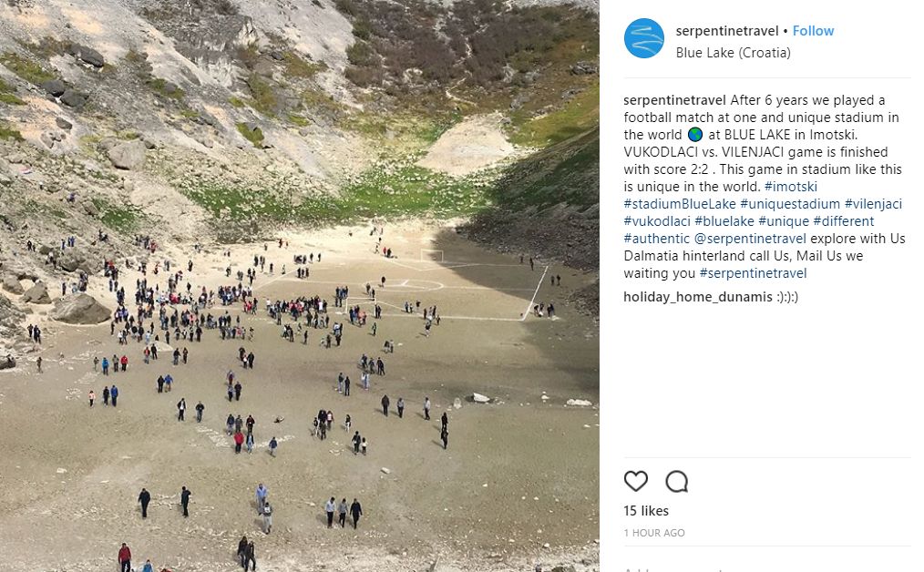Open commenter holiday_home_dunamis profile
This screenshot has height=572, width=924.
pyautogui.click(x=698, y=296)
